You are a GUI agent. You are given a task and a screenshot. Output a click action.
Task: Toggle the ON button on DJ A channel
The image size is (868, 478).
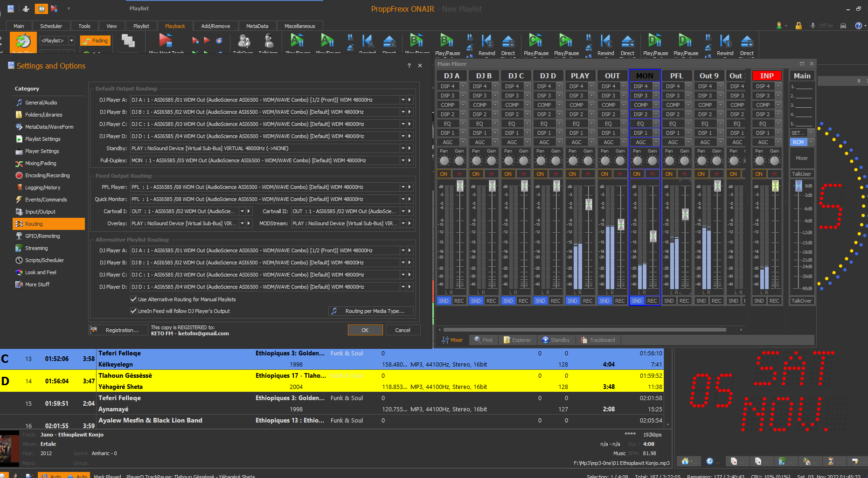click(x=444, y=174)
